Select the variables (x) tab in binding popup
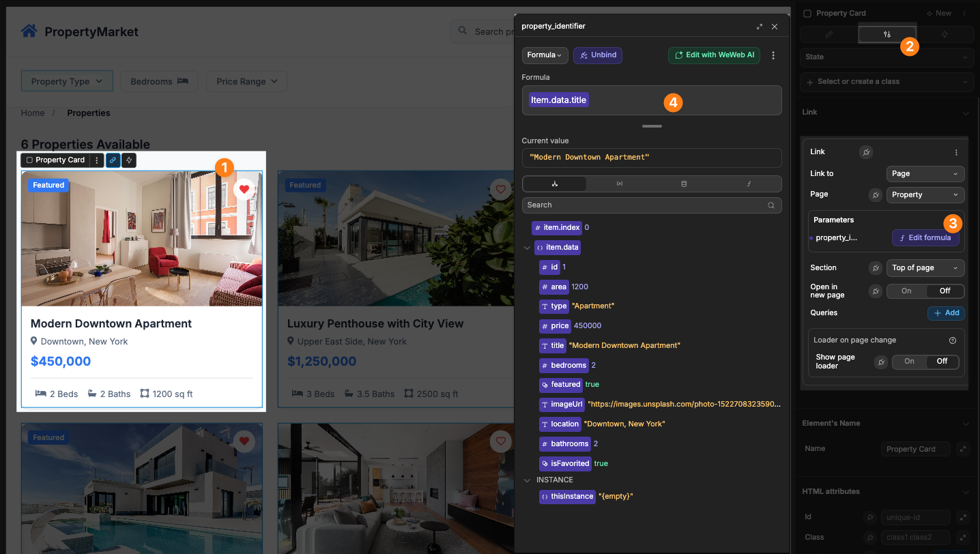Image resolution: width=980 pixels, height=554 pixels. [618, 184]
